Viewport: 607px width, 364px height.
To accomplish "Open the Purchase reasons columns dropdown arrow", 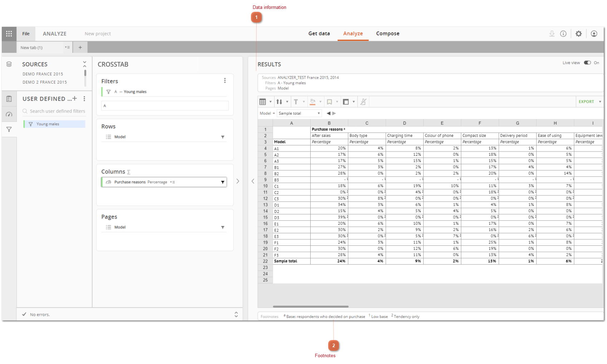I will (x=223, y=182).
